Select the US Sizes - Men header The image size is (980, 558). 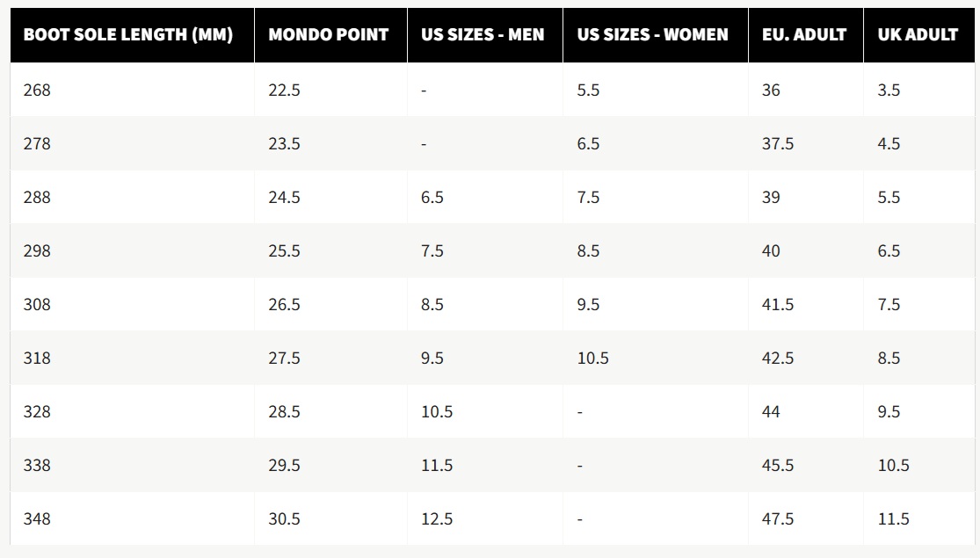pyautogui.click(x=483, y=35)
